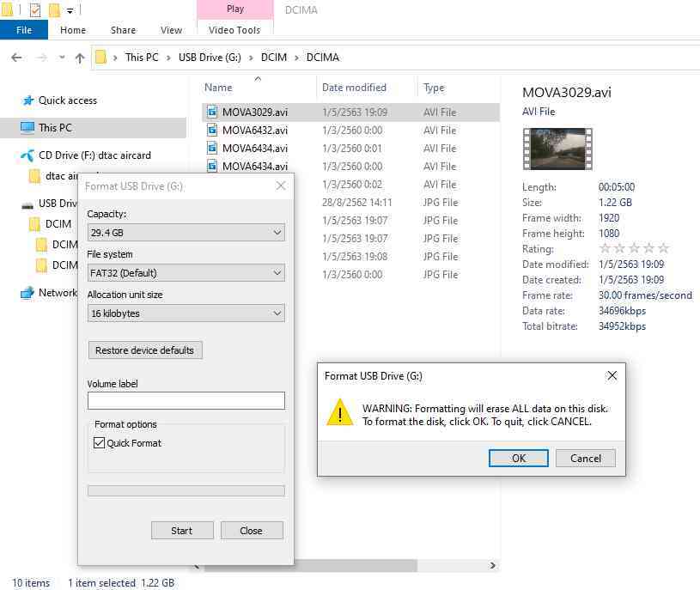Click the This PC monitor icon
The height and width of the screenshot is (590, 700).
click(x=27, y=128)
